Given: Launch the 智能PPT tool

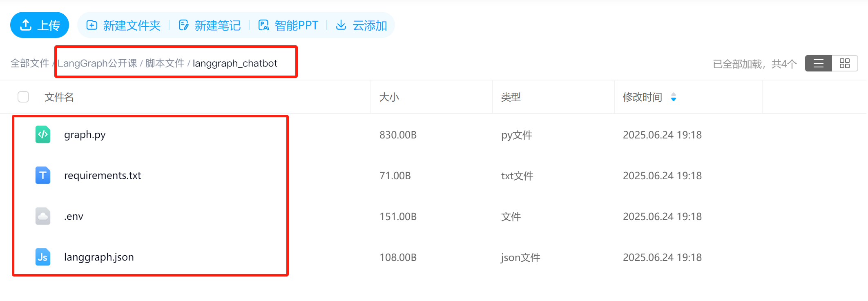Looking at the screenshot, I should [x=288, y=25].
